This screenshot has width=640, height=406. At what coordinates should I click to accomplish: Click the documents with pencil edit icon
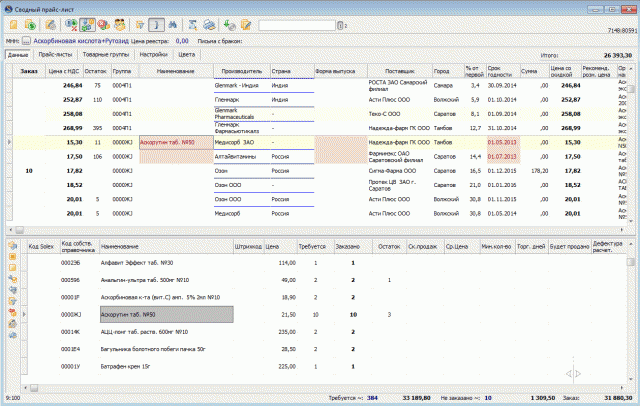click(x=246, y=25)
